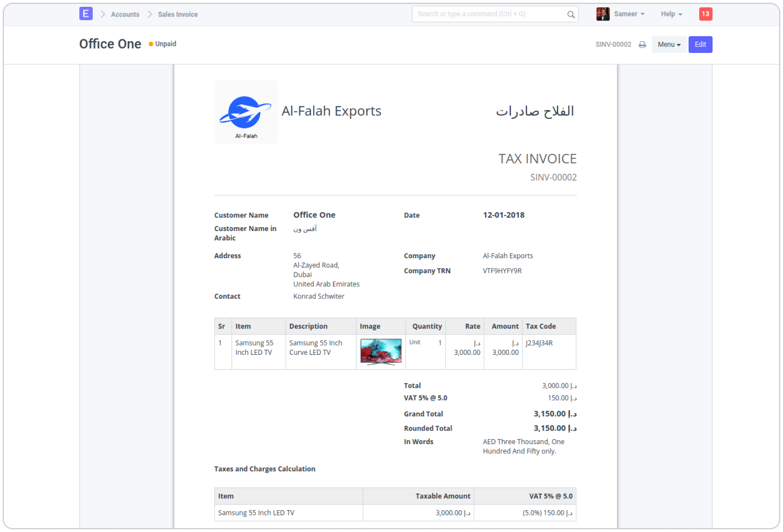Open the notifications badge showing 13

(x=705, y=14)
